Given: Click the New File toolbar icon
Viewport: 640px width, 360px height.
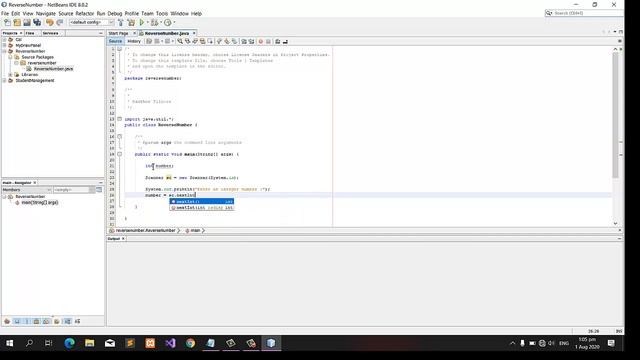Looking at the screenshot, I should [7, 22].
